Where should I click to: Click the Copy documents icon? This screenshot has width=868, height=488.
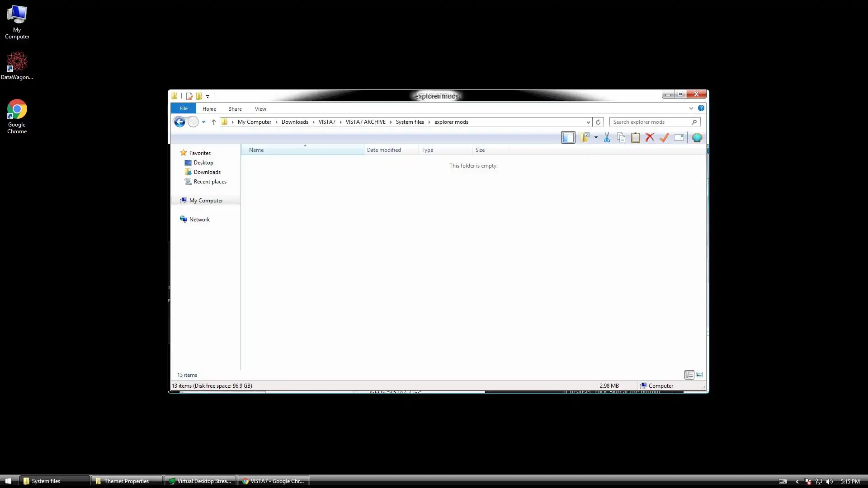[x=621, y=138]
